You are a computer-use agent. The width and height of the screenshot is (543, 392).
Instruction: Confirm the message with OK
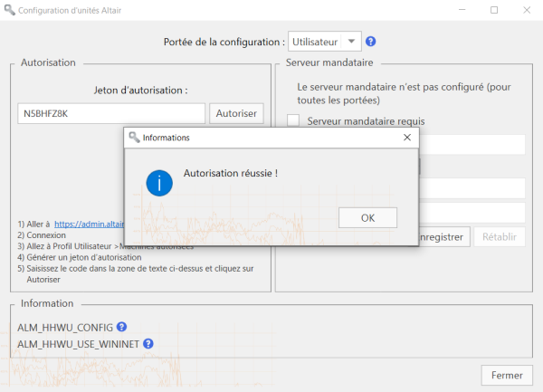tap(367, 217)
